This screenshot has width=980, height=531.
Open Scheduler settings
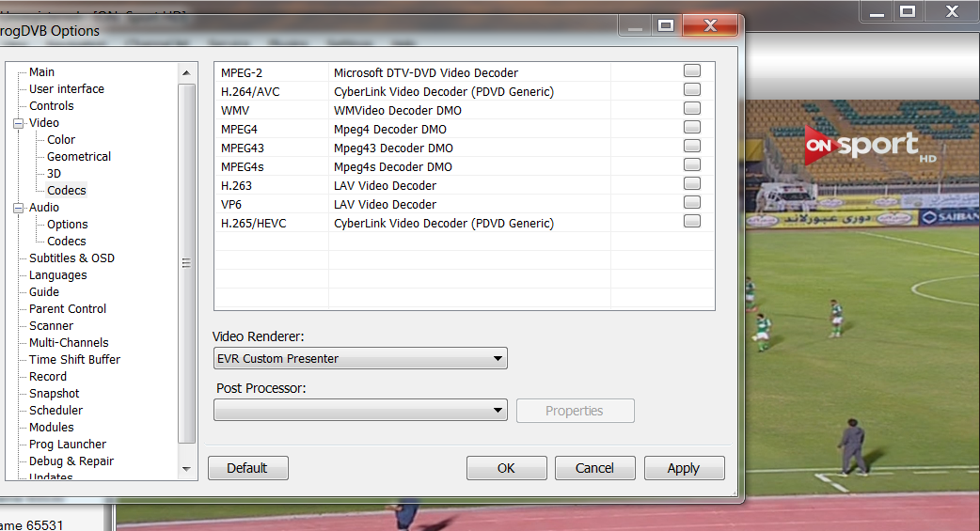click(55, 410)
